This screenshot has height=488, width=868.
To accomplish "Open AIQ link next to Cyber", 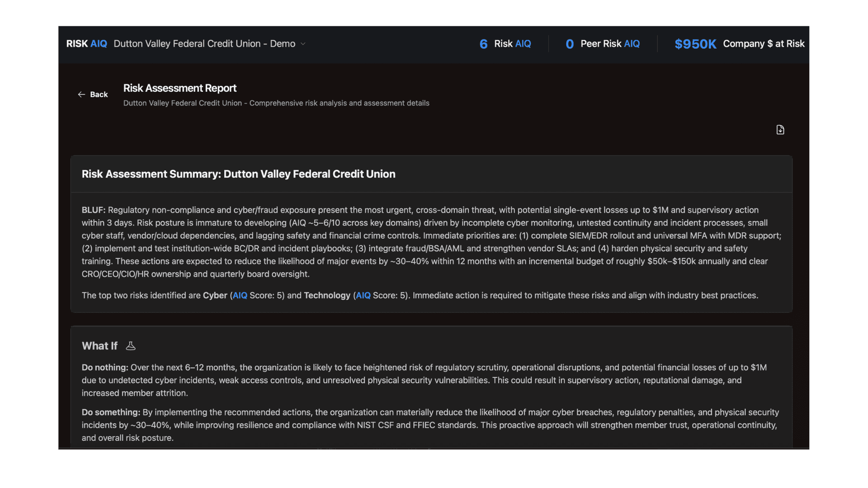I will coord(240,296).
